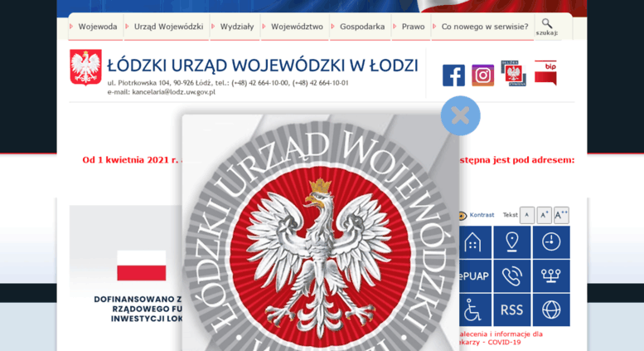This screenshot has height=351, width=644.
Task: Open the phone contact tile
Action: [x=511, y=275]
